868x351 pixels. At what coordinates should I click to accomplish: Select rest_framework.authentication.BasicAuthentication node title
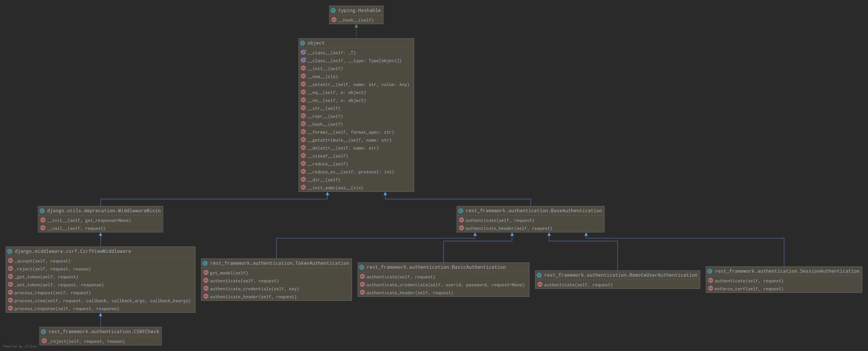tap(436, 267)
